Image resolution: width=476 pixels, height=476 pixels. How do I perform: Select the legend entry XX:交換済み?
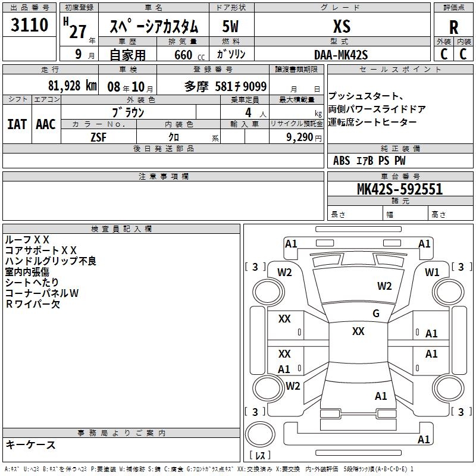255,469
